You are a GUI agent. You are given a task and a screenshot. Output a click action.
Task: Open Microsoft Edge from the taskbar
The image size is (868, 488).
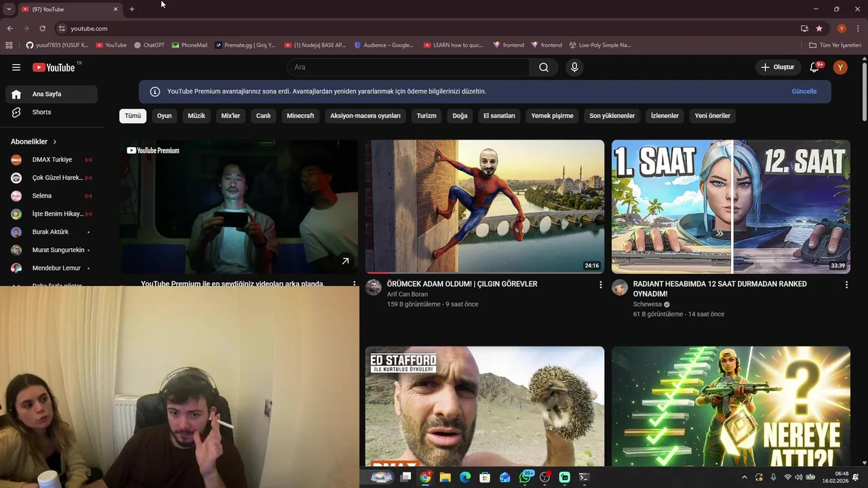click(x=465, y=477)
